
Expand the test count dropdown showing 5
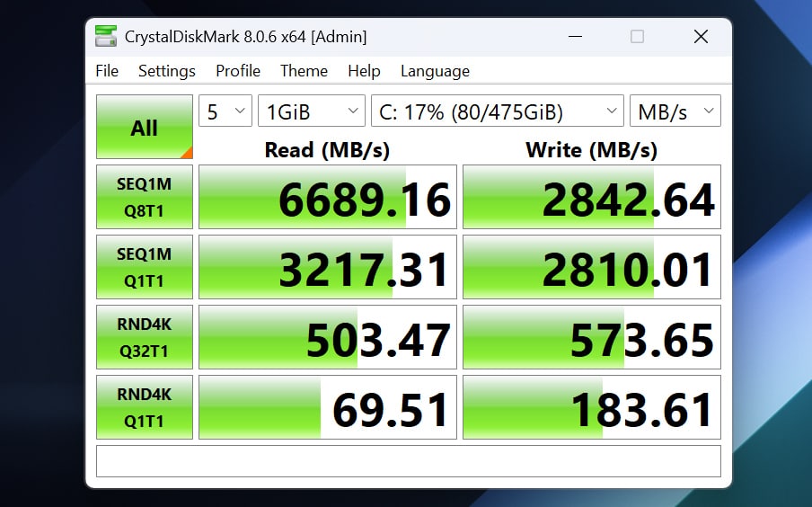[x=225, y=111]
